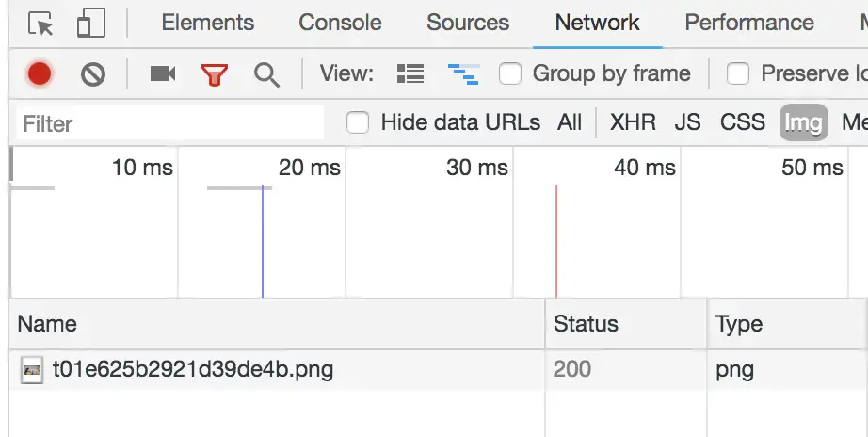Stop recording with the red record button
The height and width of the screenshot is (437, 868).
(40, 73)
